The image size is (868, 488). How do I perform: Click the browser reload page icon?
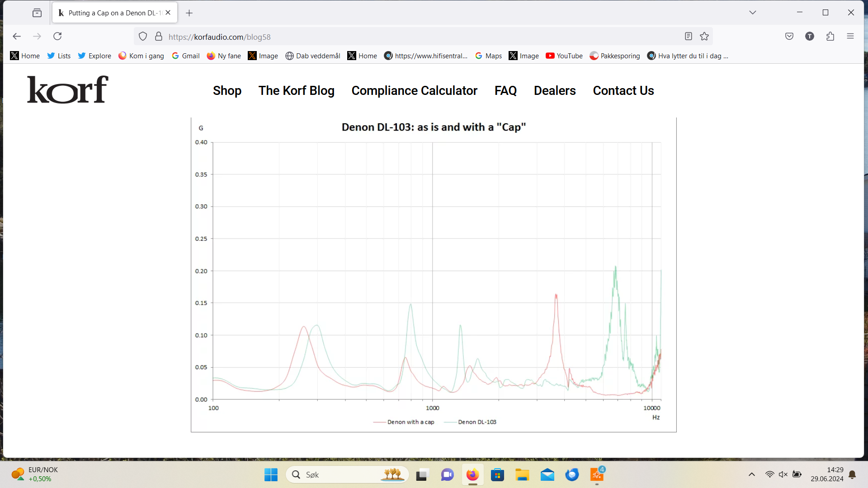(57, 36)
